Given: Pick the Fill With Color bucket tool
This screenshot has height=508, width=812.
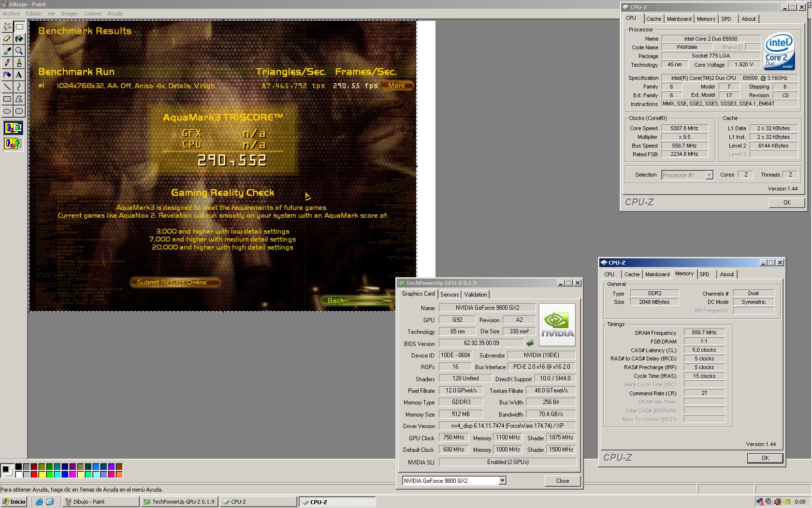Looking at the screenshot, I should [x=19, y=39].
